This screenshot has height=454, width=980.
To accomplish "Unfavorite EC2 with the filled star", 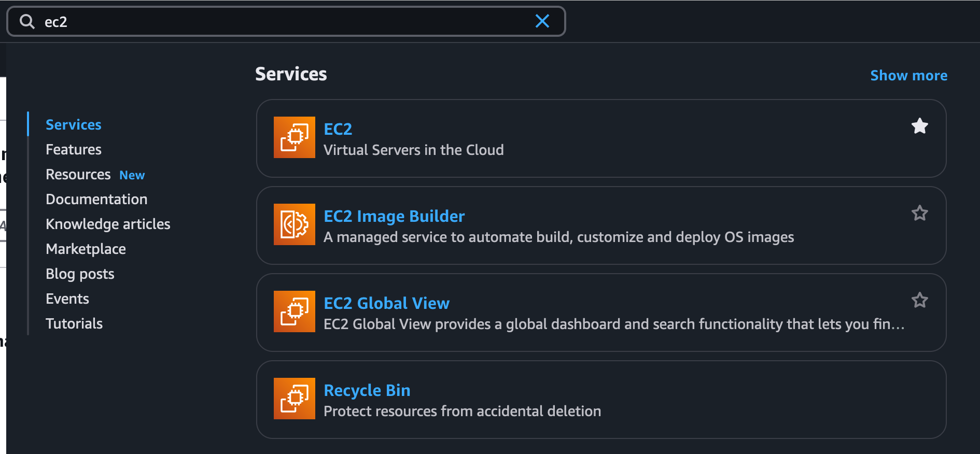I will (x=920, y=126).
